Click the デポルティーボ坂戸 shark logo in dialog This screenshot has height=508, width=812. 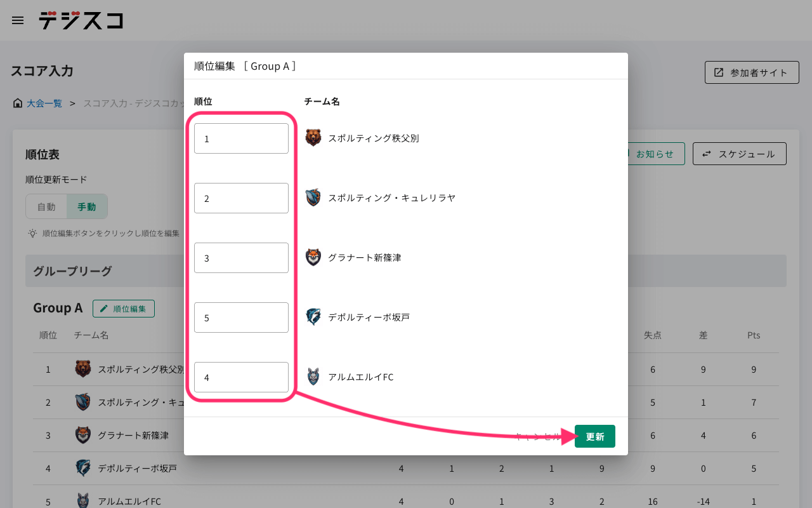coord(313,317)
